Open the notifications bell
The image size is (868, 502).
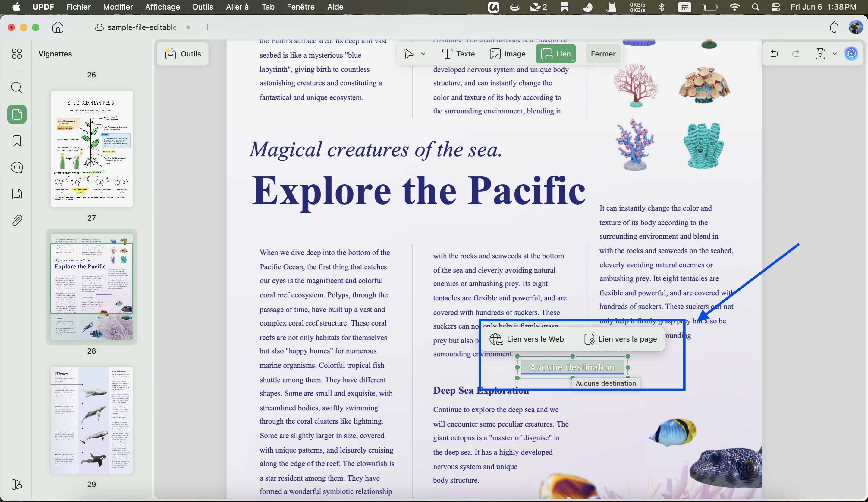(834, 27)
